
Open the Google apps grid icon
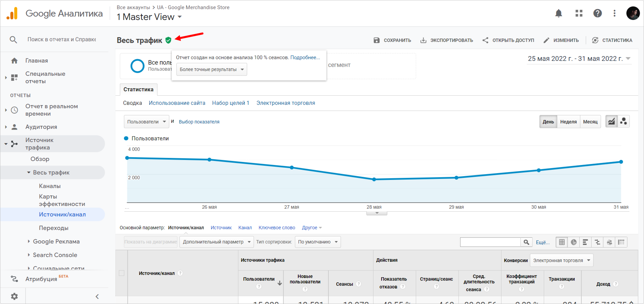[x=579, y=13]
